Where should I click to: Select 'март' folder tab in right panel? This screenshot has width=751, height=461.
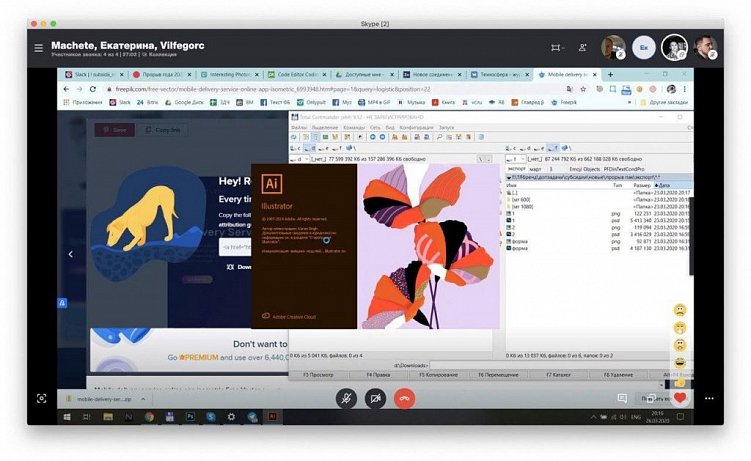[x=535, y=169]
